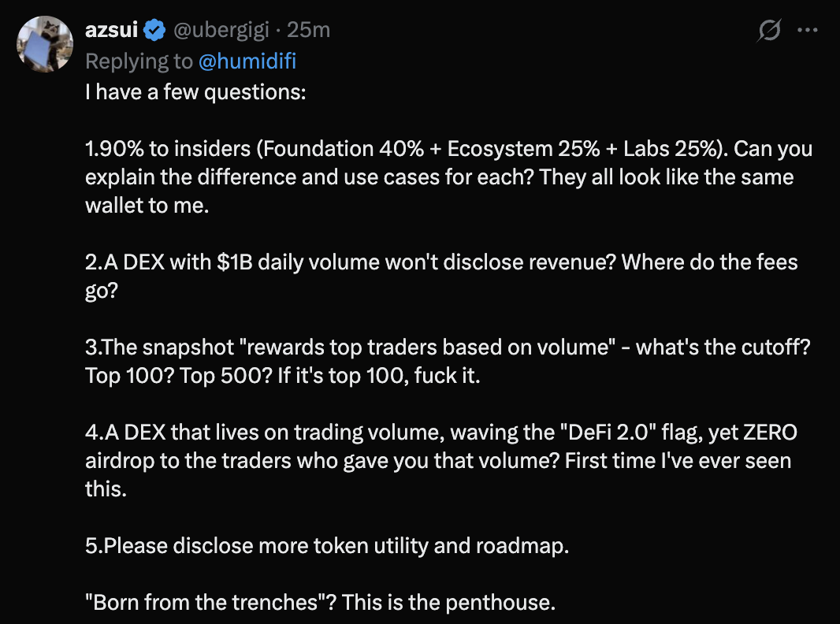The image size is (840, 624).
Task: Open azsui's profile picture
Action: (x=46, y=42)
